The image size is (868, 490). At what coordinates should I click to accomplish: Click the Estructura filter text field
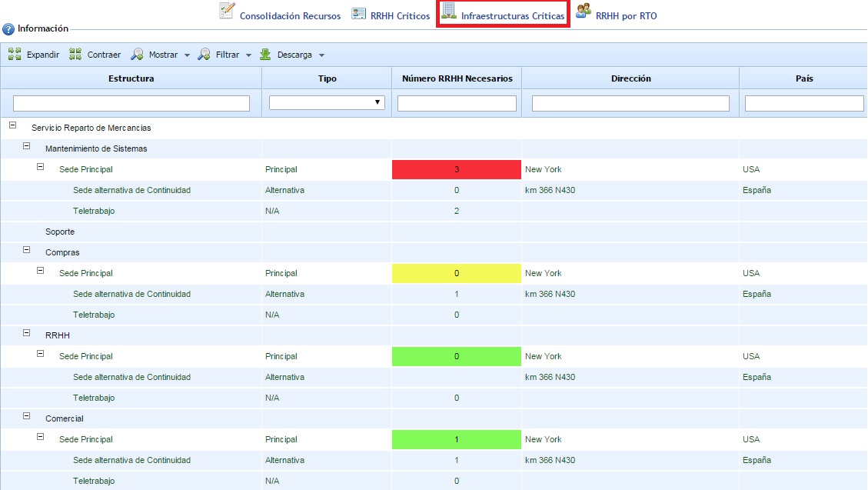point(131,103)
